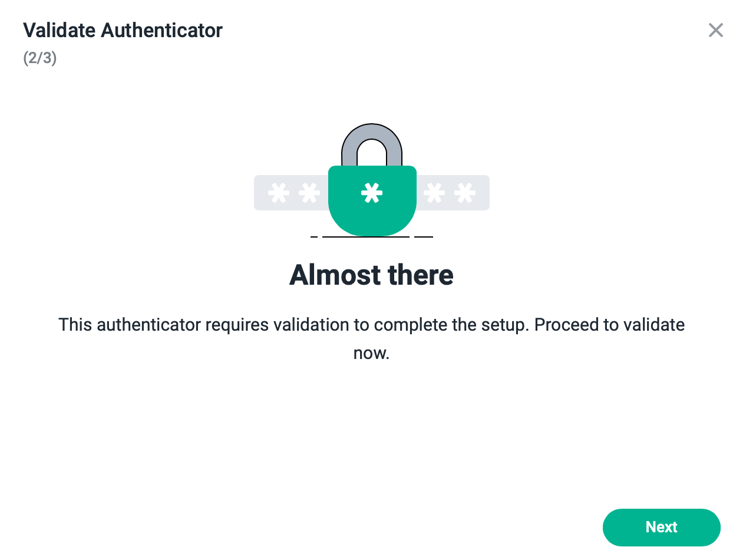Click the 'Almost there' heading

pyautogui.click(x=371, y=275)
